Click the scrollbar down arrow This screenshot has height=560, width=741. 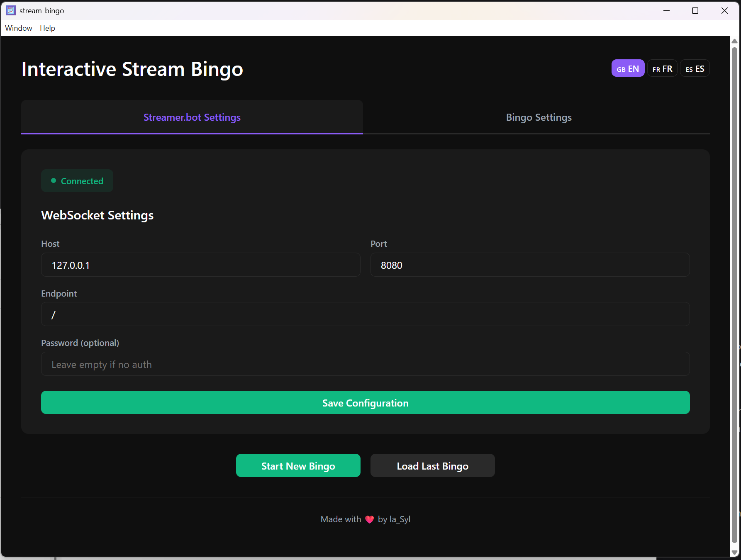(x=734, y=553)
